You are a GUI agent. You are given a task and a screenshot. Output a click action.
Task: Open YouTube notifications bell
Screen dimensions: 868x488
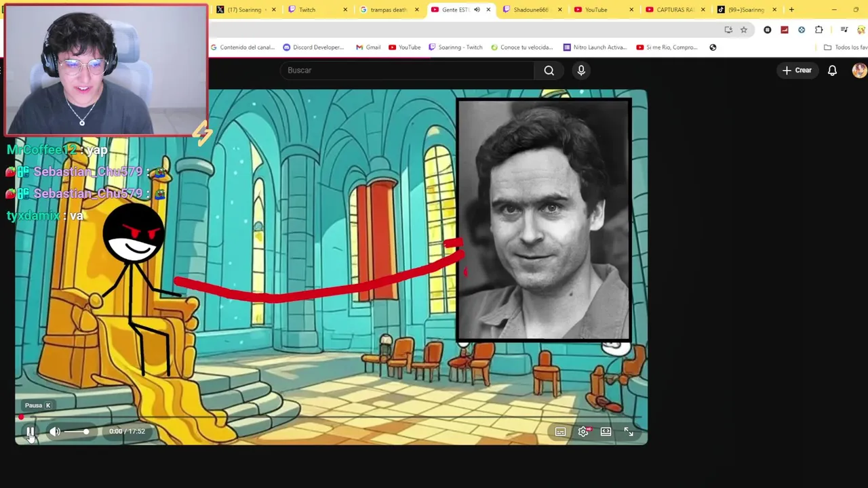(x=832, y=70)
